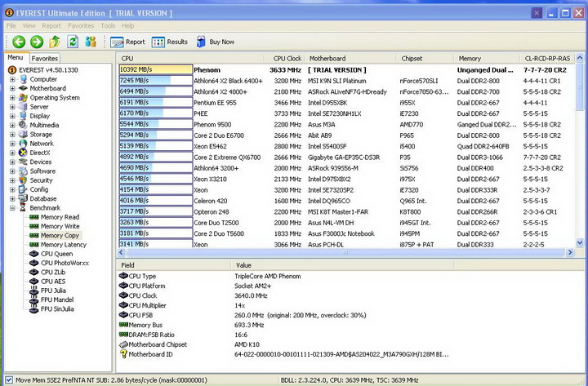
Task: Open the CPU Queen benchmark
Action: point(51,254)
